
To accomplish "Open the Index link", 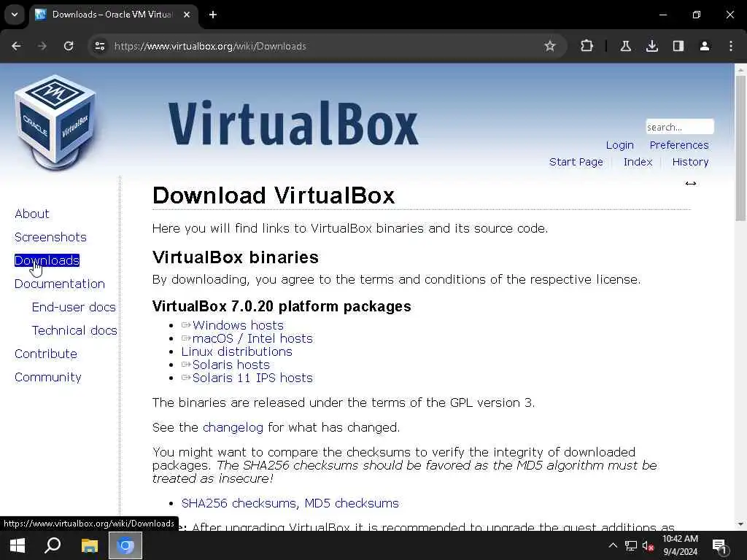I will [638, 162].
